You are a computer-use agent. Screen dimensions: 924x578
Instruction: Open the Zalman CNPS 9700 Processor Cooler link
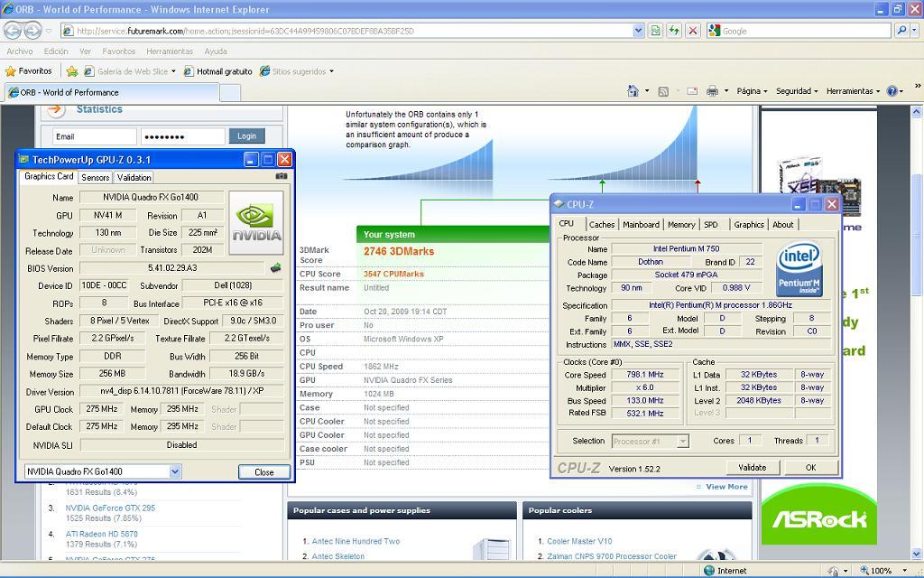611,556
